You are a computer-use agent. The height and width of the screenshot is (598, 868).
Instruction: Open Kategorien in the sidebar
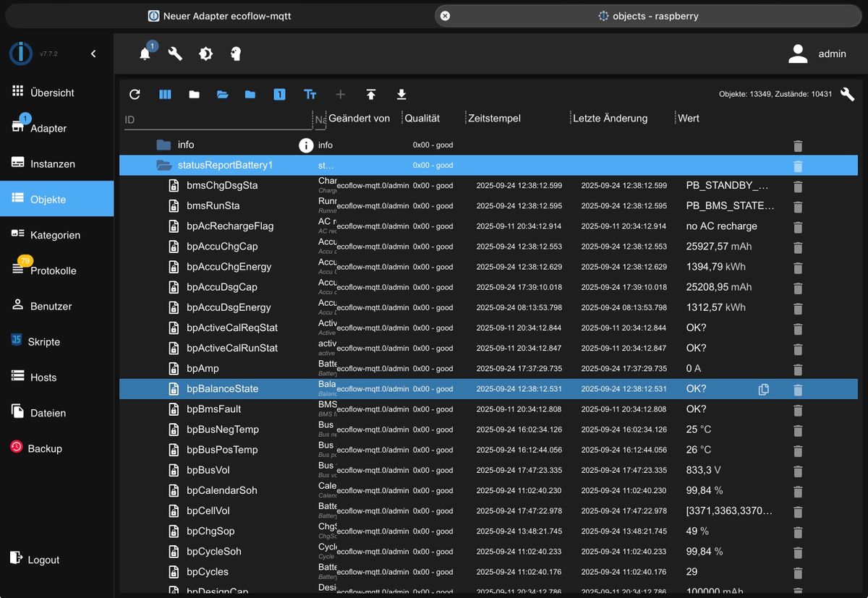pos(56,234)
